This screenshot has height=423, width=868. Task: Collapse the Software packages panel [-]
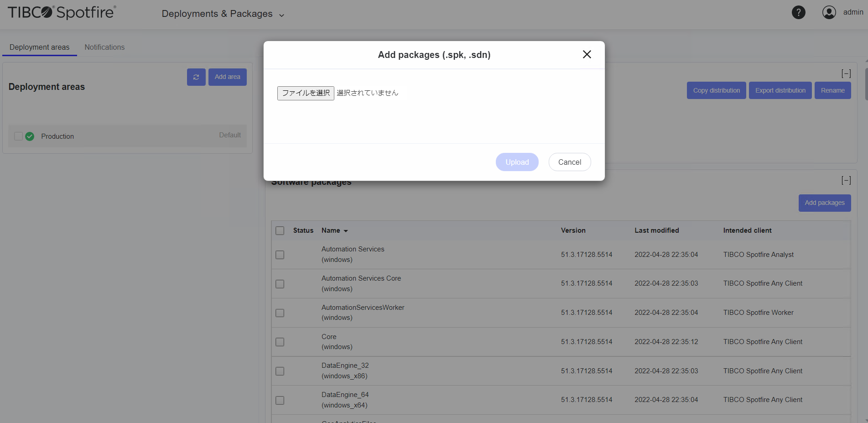point(846,181)
